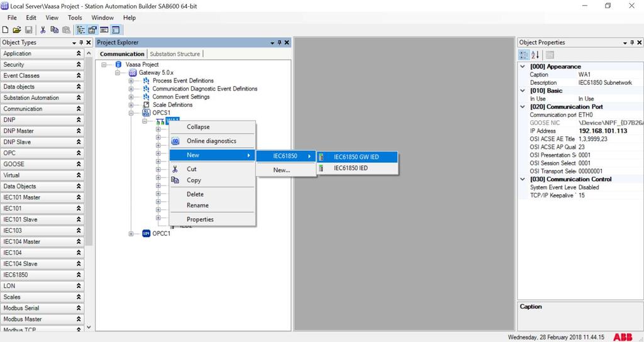Click Collapse in the context menu

[213, 127]
